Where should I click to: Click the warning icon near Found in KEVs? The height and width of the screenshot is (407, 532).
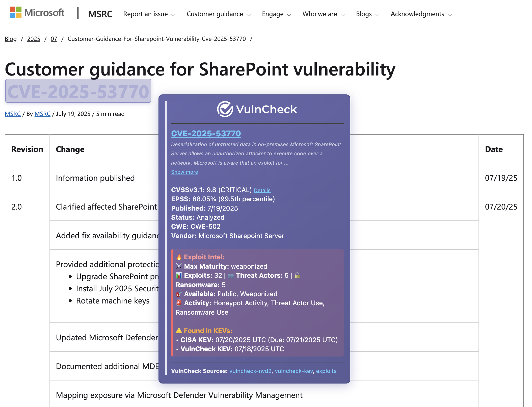(179, 331)
